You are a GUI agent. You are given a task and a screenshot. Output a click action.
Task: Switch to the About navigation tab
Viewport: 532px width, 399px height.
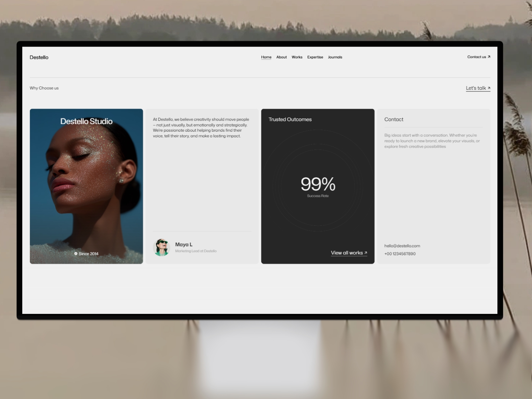[281, 57]
